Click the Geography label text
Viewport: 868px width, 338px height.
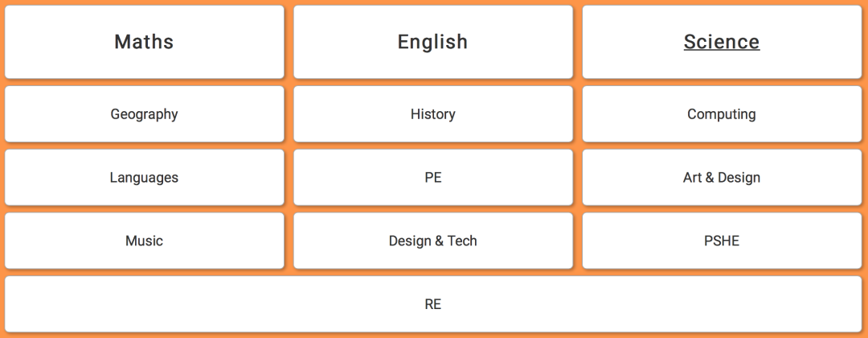tap(144, 114)
